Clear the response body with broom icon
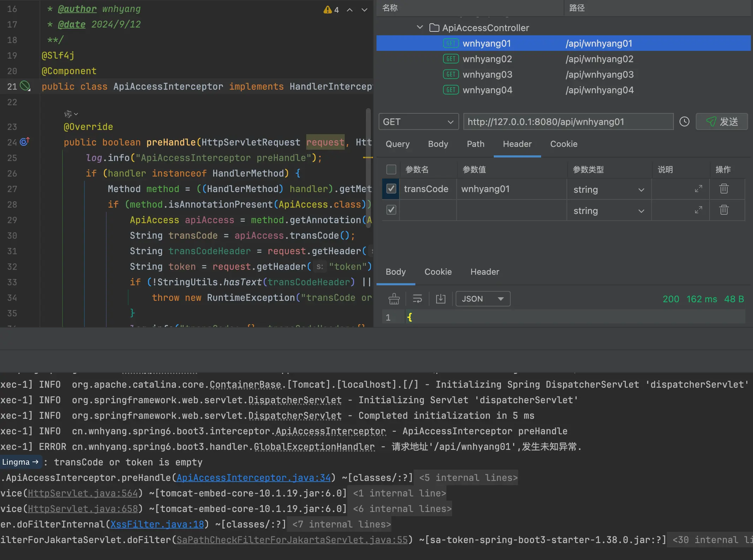 (x=394, y=299)
